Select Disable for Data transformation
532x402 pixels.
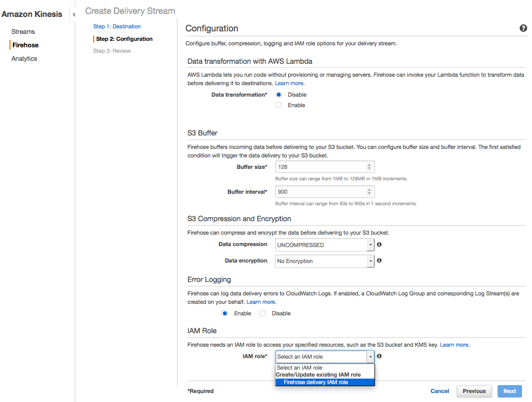coord(279,95)
